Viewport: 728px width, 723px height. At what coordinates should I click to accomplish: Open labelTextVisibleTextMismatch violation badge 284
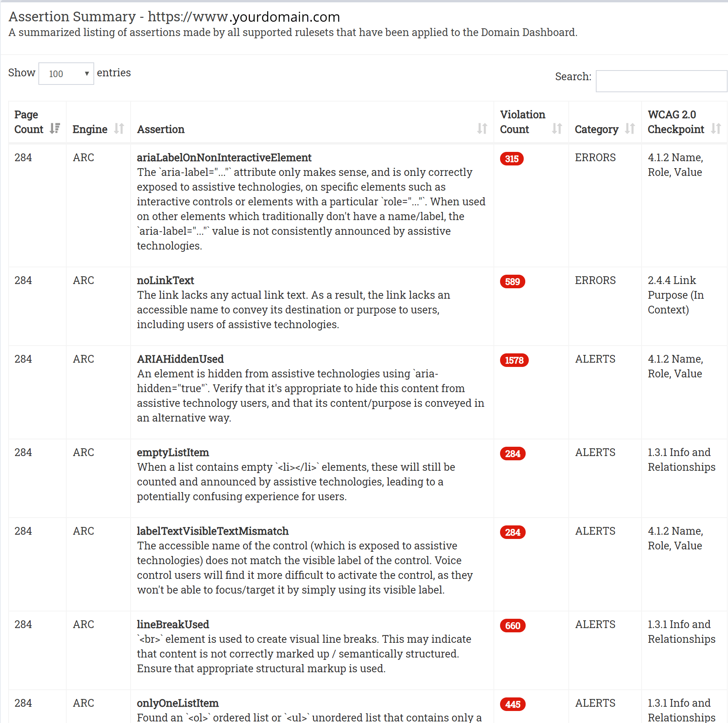click(512, 532)
